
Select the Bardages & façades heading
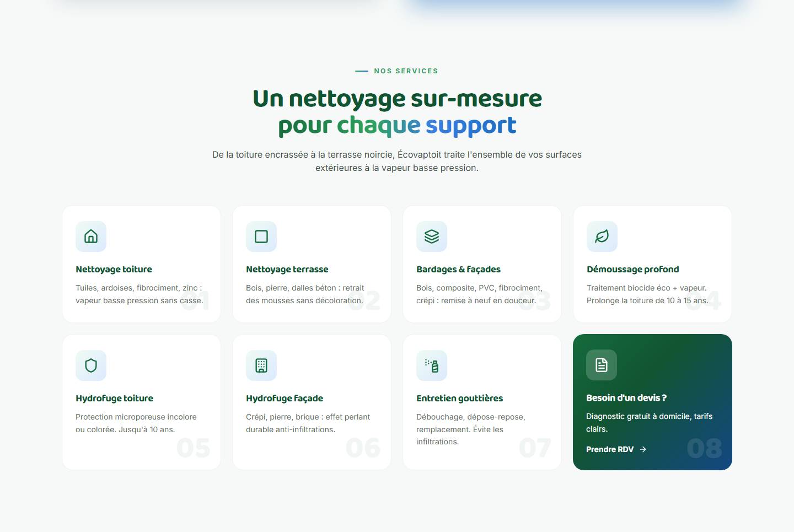coord(458,269)
